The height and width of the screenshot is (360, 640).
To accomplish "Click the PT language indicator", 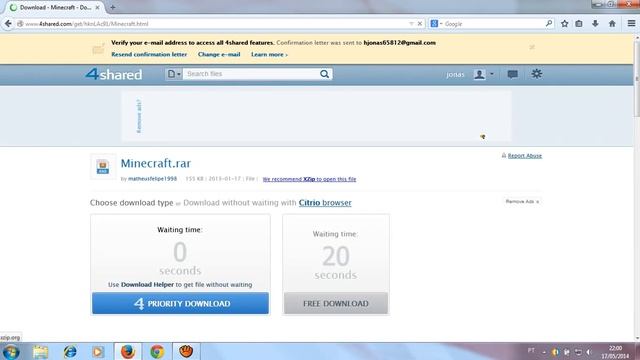I will point(531,351).
